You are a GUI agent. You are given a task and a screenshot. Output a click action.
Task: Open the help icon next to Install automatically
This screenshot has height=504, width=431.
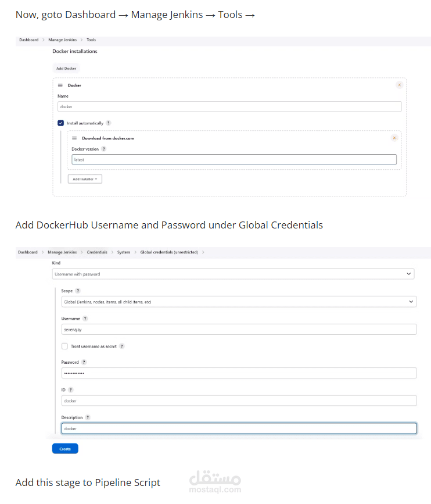click(x=109, y=123)
